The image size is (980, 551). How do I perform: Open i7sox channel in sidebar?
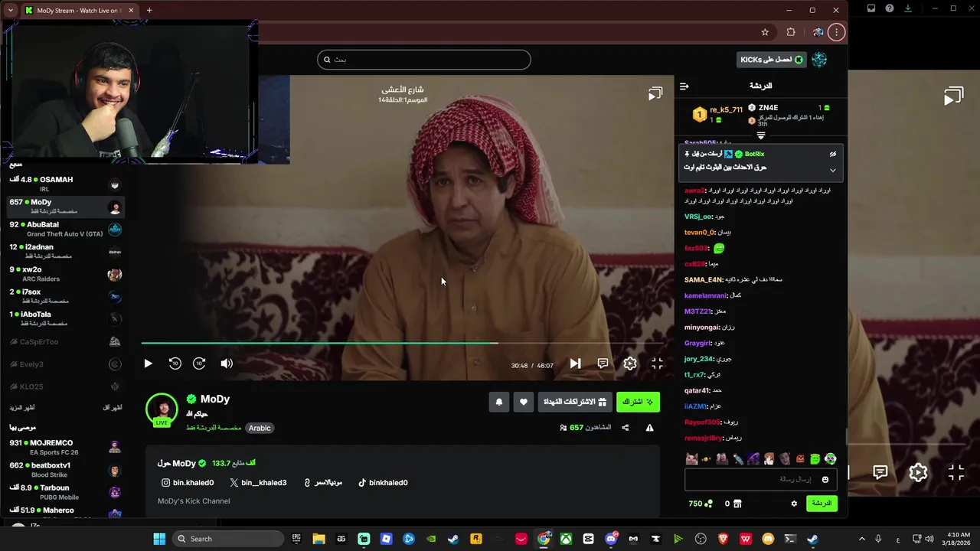[64, 296]
